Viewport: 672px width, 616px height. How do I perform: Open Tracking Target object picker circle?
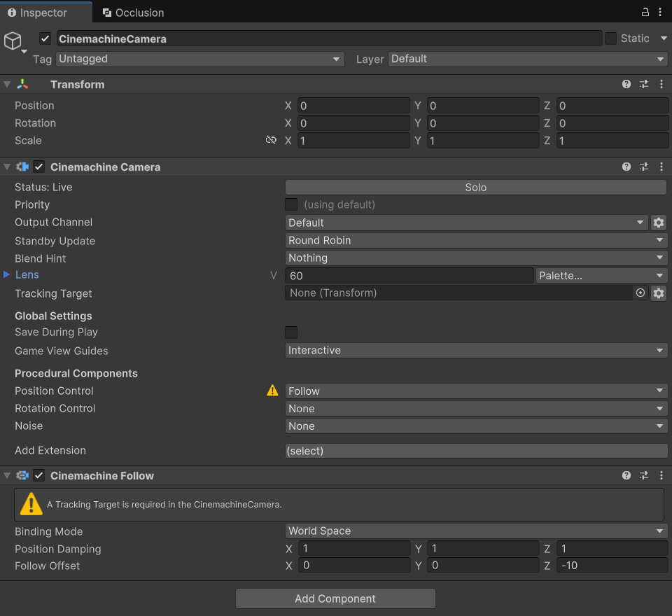(x=640, y=293)
